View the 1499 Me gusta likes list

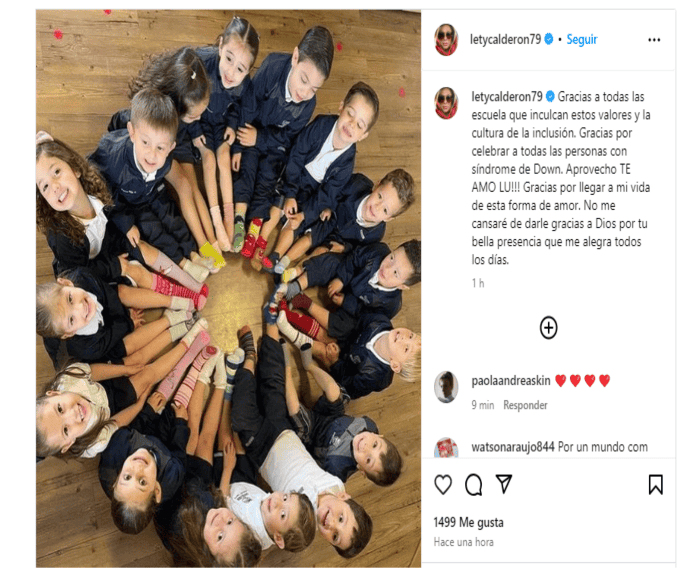pyautogui.click(x=468, y=522)
